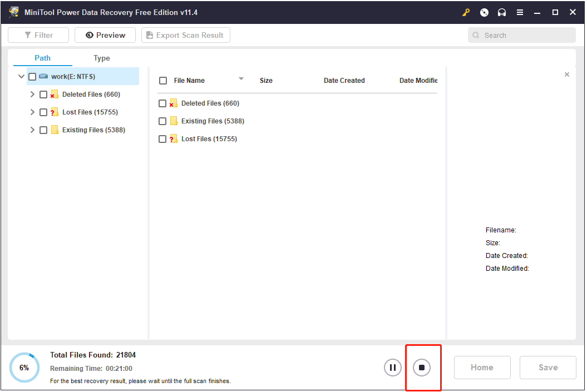Click the Filter button
The height and width of the screenshot is (392, 587).
pyautogui.click(x=38, y=35)
